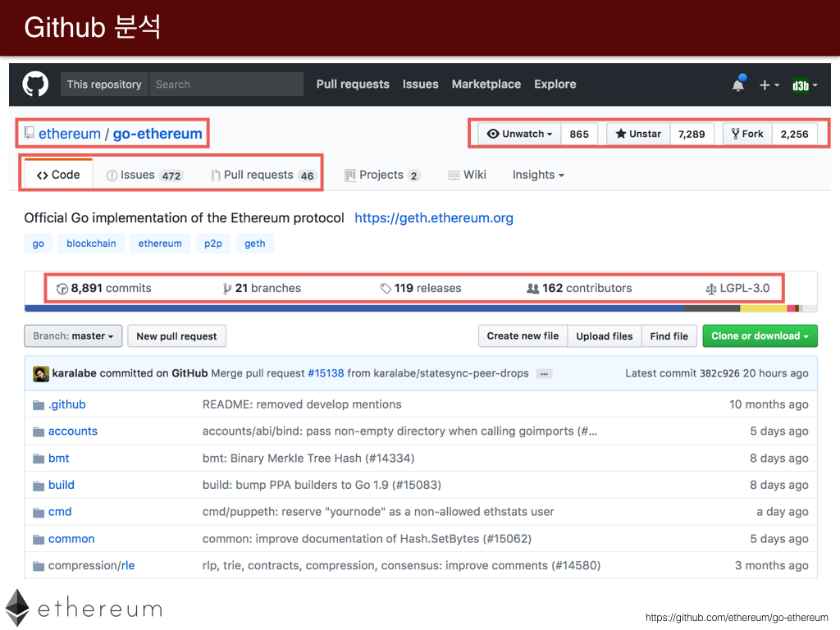View the 7,289 stargazers count

click(x=692, y=134)
